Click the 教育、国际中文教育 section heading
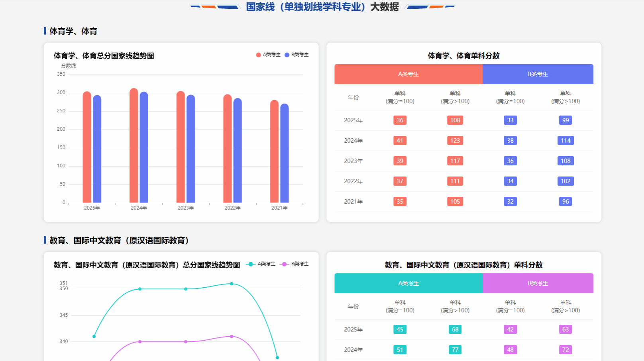This screenshot has height=361, width=644. (x=119, y=240)
